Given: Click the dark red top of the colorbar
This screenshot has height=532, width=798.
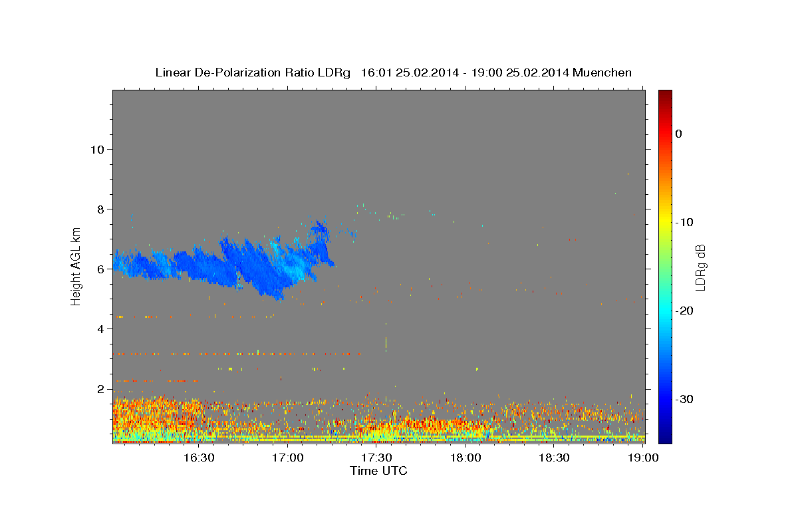Looking at the screenshot, I should coord(665,96).
